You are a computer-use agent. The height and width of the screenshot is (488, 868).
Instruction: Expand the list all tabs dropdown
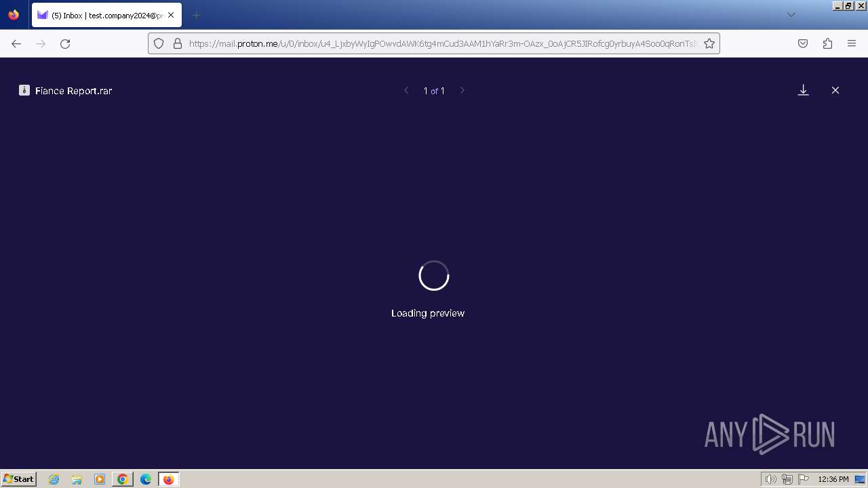tap(791, 15)
